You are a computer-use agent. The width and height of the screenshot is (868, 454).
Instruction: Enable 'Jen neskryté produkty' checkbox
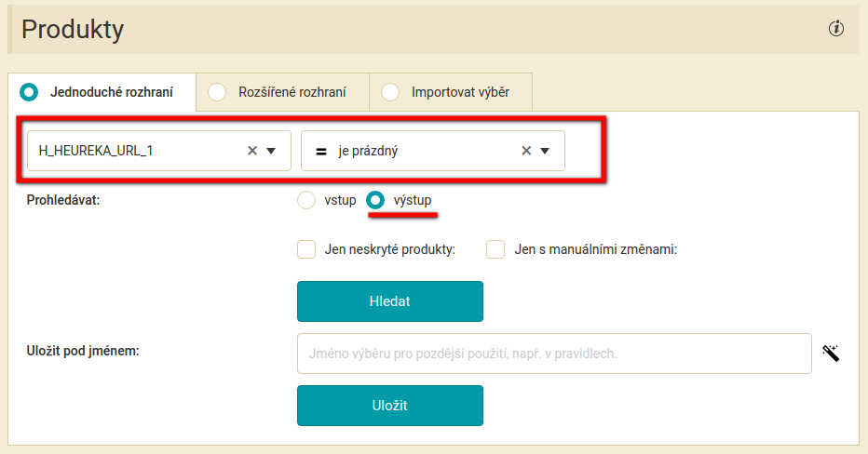pos(306,249)
